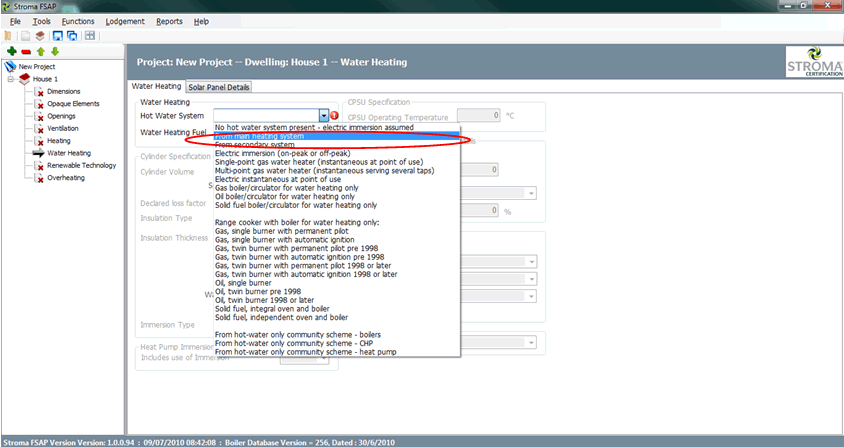Click the blank new document toolbar icon
Screen dimensions: 844x447
tap(25, 36)
